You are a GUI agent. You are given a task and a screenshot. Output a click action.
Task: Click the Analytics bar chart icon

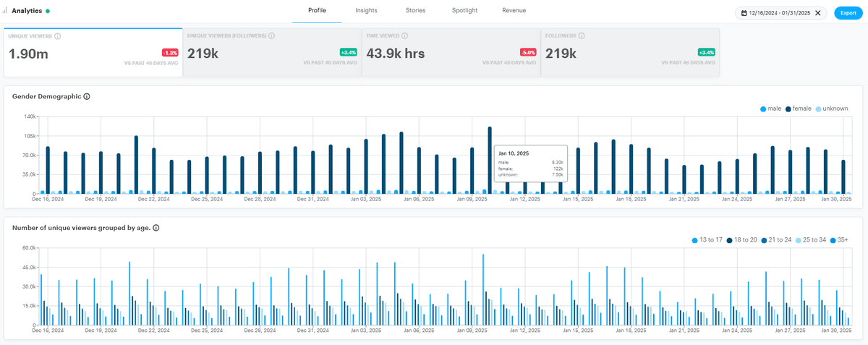click(x=5, y=11)
